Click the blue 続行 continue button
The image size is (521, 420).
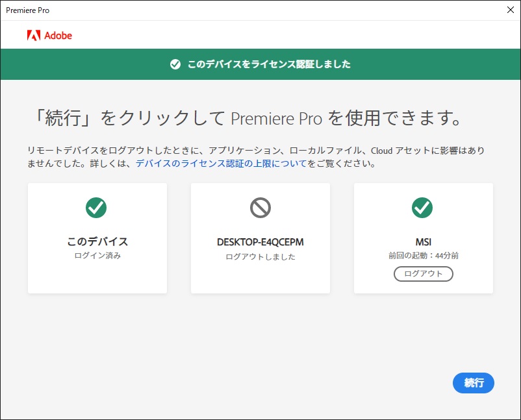click(473, 383)
